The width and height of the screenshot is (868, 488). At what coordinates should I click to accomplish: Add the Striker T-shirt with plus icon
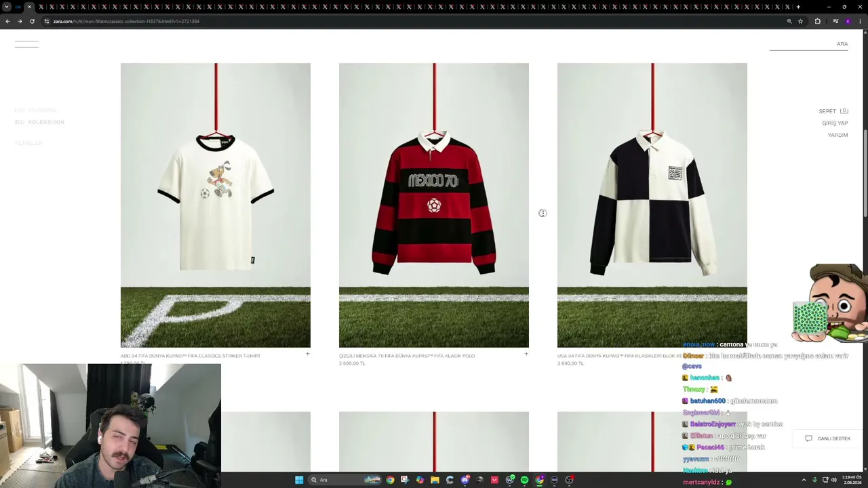tap(307, 354)
